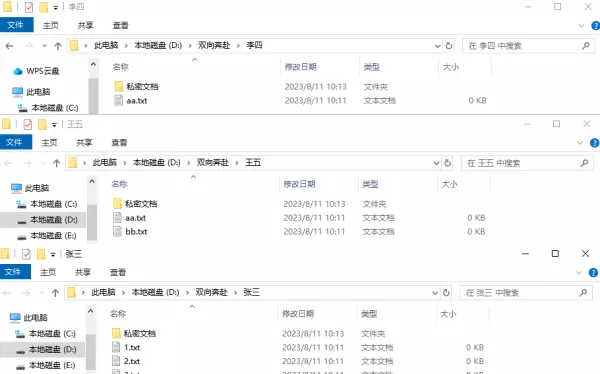Click sidebar scroll-up arrow in 张三 window
The width and height of the screenshot is (600, 374).
click(x=90, y=311)
